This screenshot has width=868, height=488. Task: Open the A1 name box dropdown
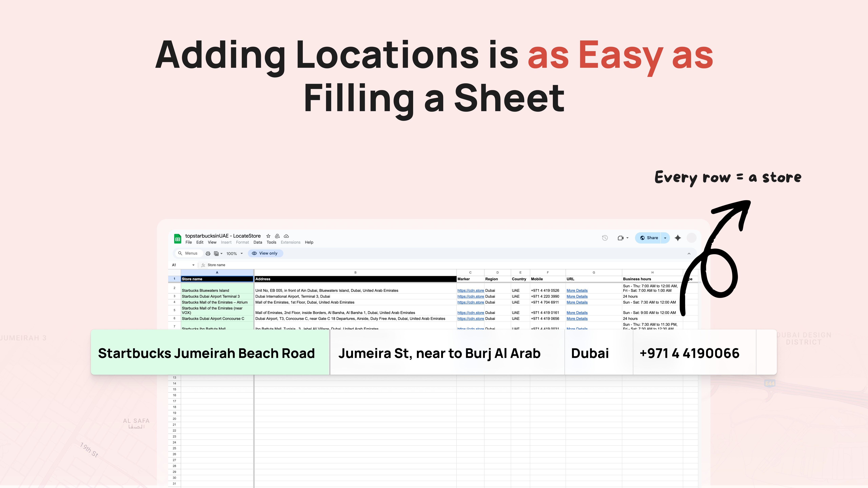pyautogui.click(x=193, y=265)
